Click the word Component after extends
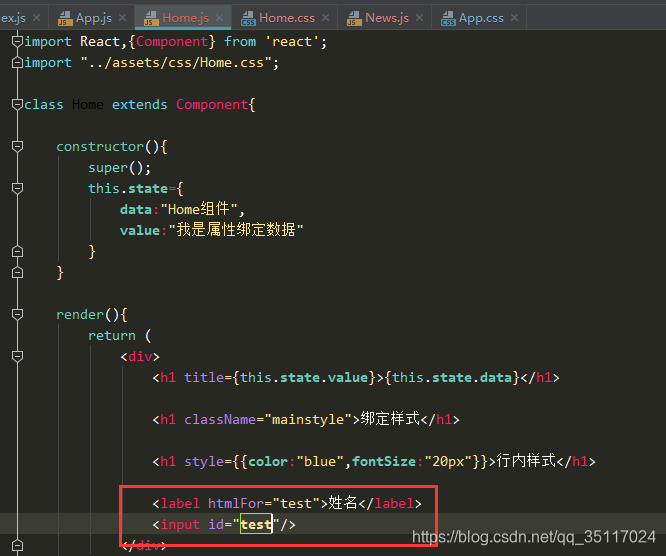 click(212, 104)
